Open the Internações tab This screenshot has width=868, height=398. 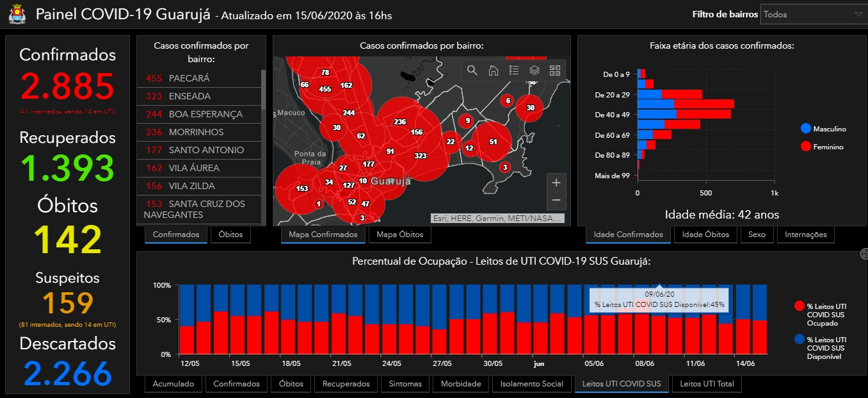(x=806, y=235)
